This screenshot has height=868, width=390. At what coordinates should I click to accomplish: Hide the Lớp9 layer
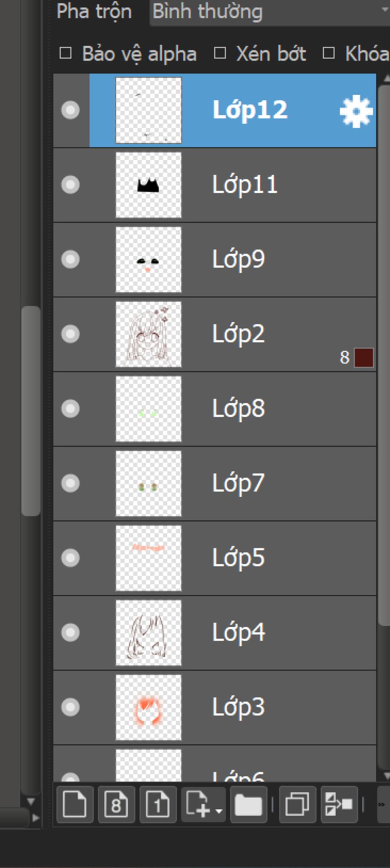(70, 260)
